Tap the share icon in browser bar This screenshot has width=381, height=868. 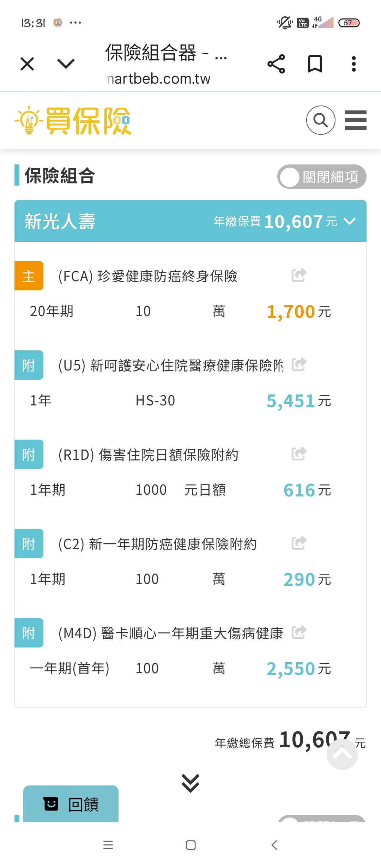(276, 64)
